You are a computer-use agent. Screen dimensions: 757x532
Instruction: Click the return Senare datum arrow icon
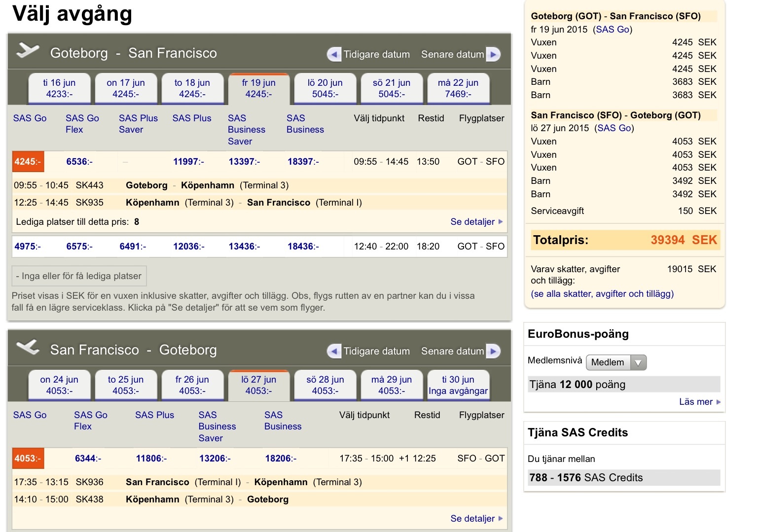coord(493,351)
